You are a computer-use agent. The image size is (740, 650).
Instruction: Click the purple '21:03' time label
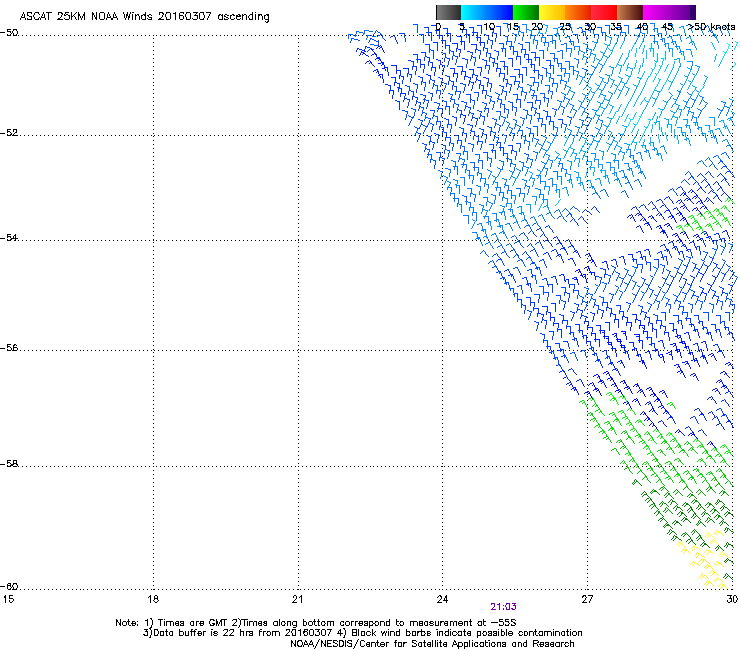[504, 607]
